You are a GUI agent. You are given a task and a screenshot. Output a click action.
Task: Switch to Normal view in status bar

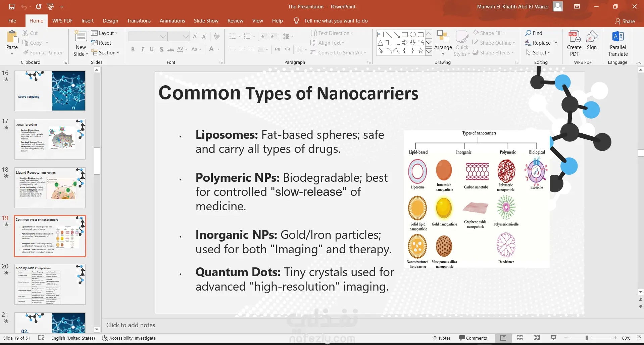click(503, 338)
